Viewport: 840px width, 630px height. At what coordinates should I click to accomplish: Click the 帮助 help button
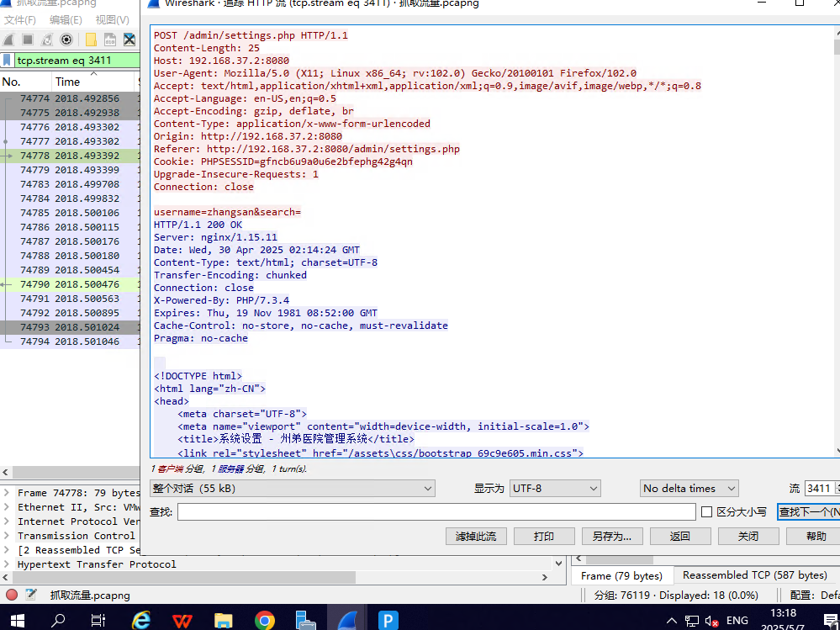[813, 537]
